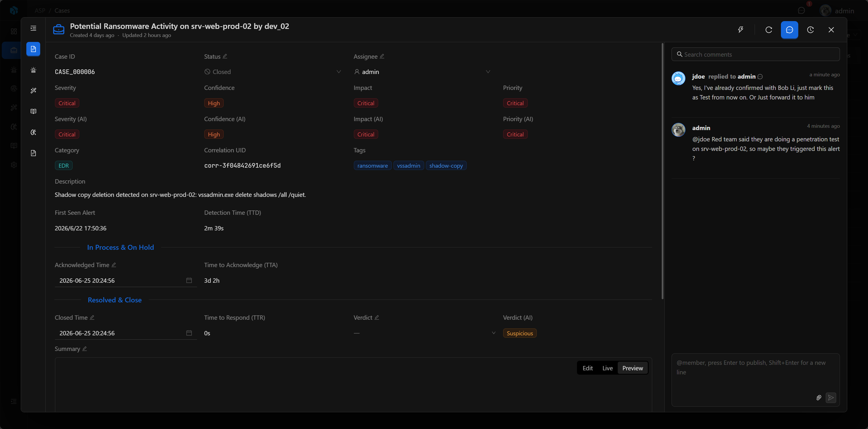Open the case details document tab
The image size is (868, 429).
point(33,49)
